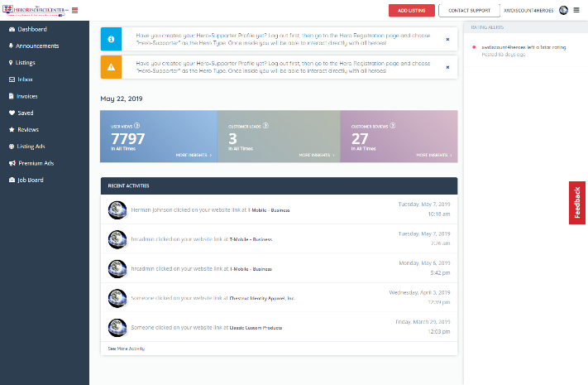Go to Listing Ads in sidebar
This screenshot has width=588, height=385.
click(x=31, y=147)
